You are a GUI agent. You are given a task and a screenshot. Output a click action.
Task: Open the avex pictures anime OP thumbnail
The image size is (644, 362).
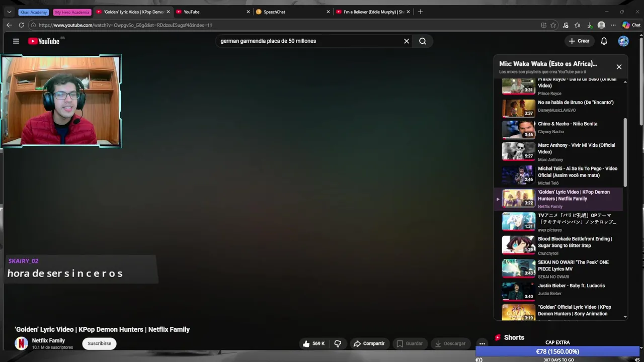[519, 221]
